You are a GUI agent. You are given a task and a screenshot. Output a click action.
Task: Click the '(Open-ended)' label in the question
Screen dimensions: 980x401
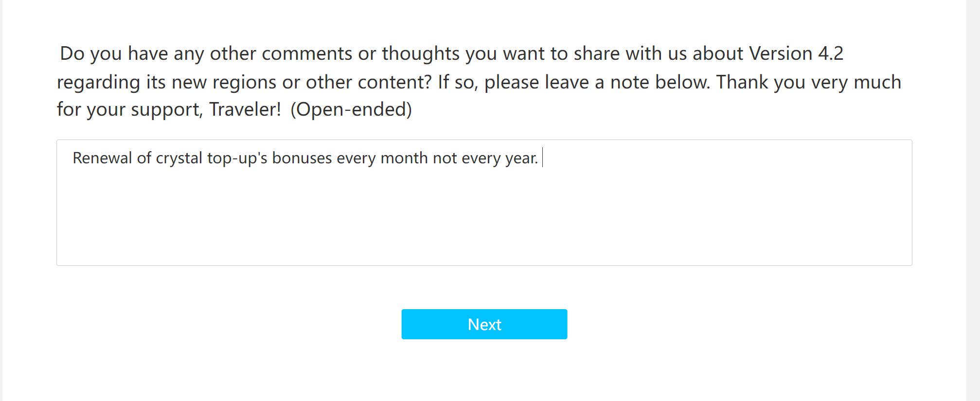point(351,109)
